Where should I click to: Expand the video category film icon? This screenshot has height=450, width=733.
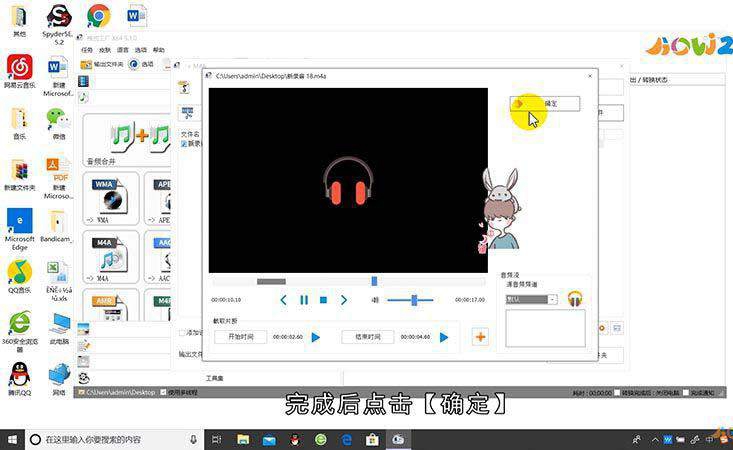84,82
